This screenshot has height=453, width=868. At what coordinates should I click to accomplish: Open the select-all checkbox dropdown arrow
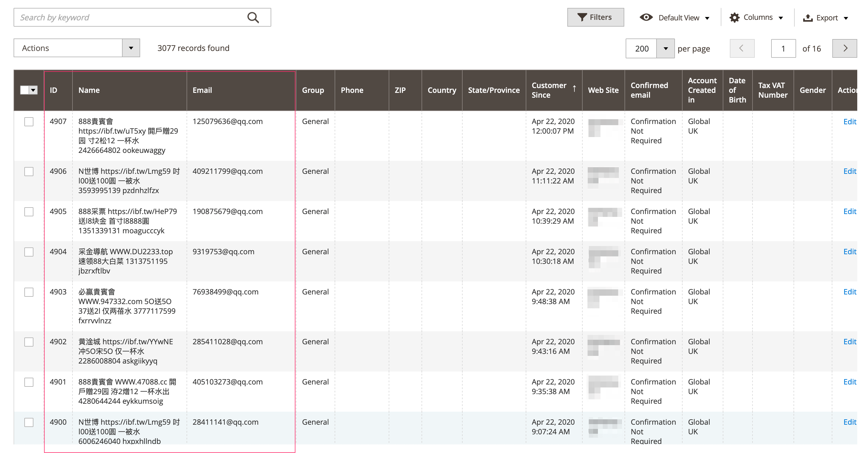(33, 90)
